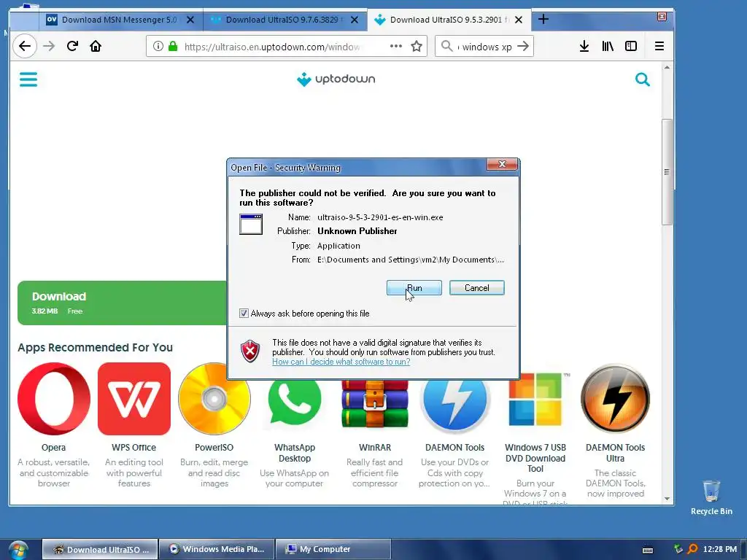Open a new browser tab
This screenshot has width=747, height=560.
click(x=543, y=20)
